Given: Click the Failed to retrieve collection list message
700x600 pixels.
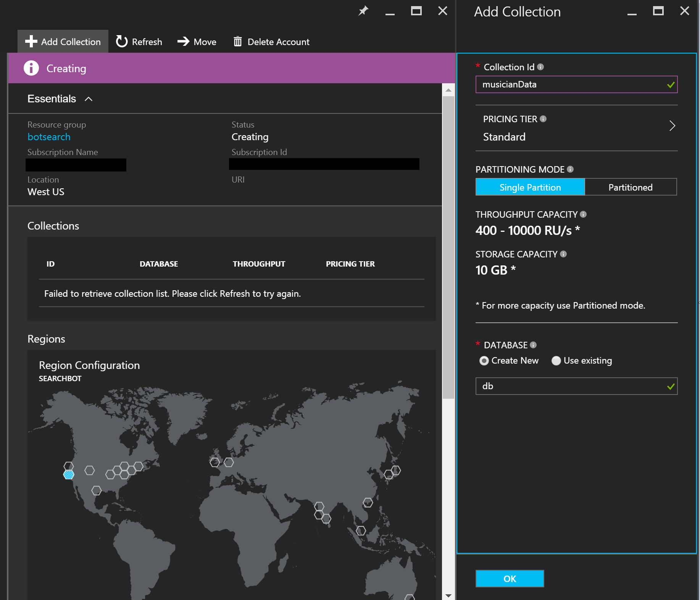Looking at the screenshot, I should [x=173, y=294].
